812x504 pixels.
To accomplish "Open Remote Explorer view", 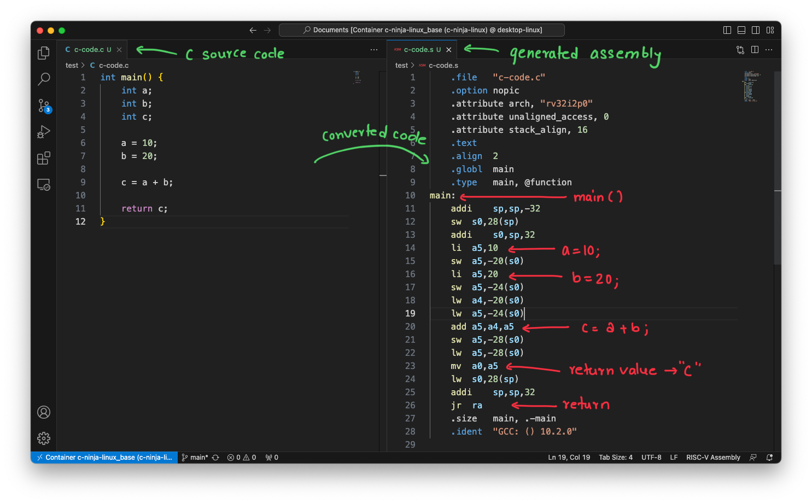I will (x=44, y=184).
